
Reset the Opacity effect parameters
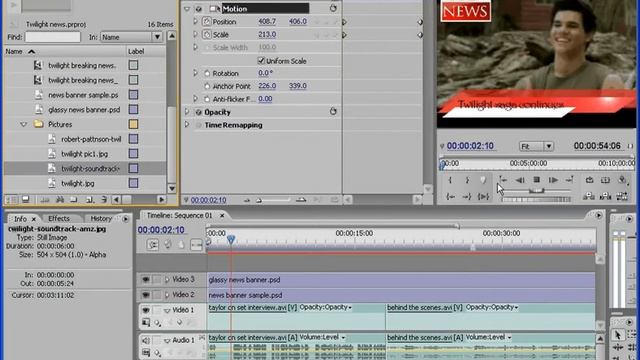[333, 111]
